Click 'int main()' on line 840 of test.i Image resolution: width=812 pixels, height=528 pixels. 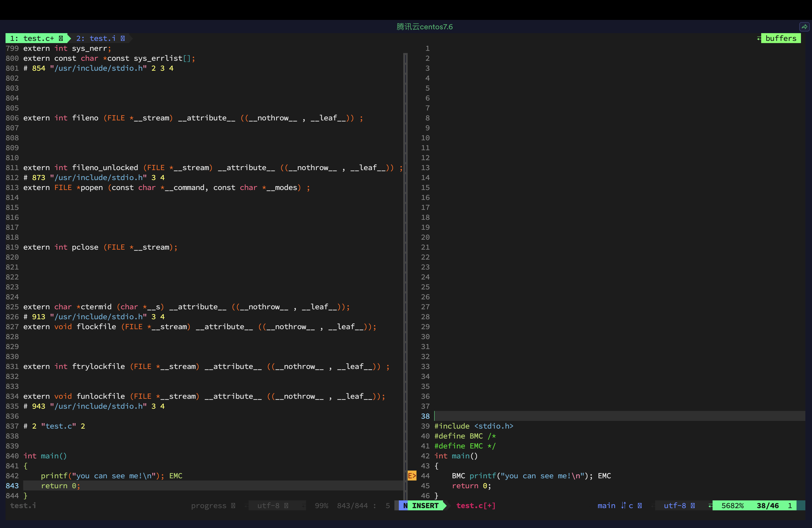pos(45,456)
